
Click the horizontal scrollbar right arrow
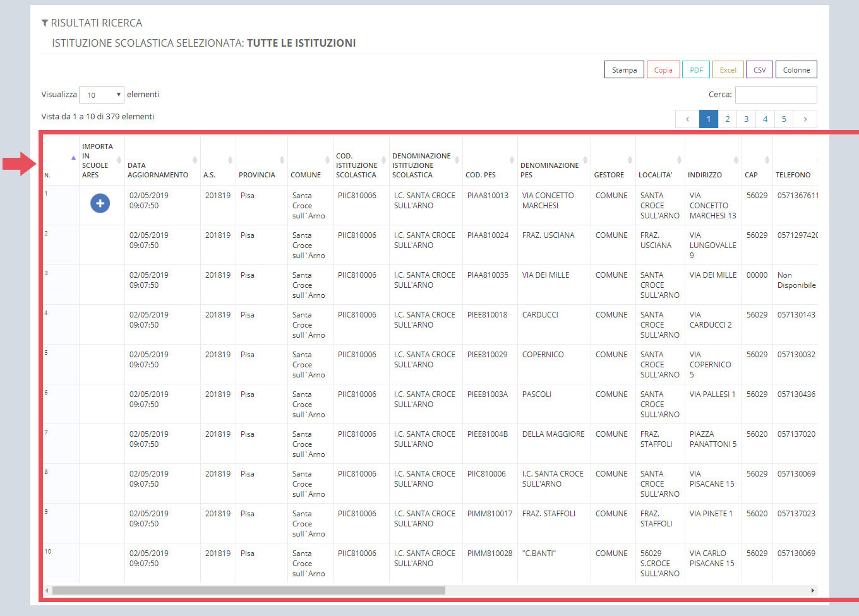pyautogui.click(x=812, y=591)
